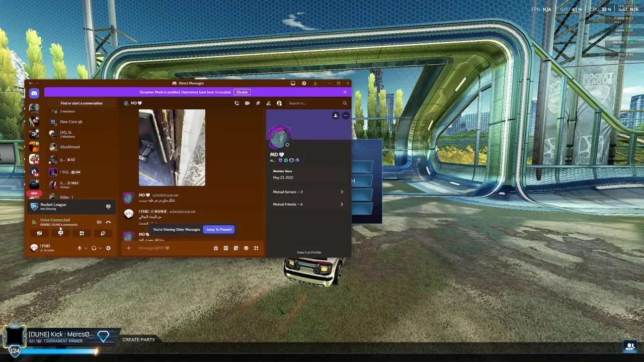This screenshot has width=644, height=362.
Task: Turn on camera in voice panel
Action: (39, 233)
